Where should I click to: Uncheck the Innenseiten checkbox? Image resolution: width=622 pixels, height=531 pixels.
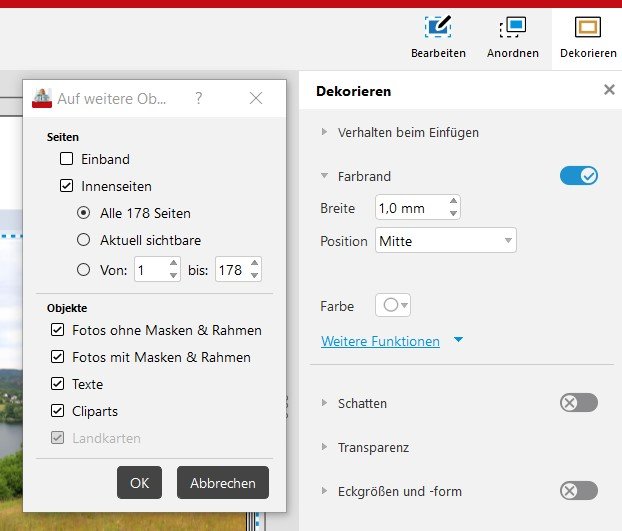coord(66,186)
